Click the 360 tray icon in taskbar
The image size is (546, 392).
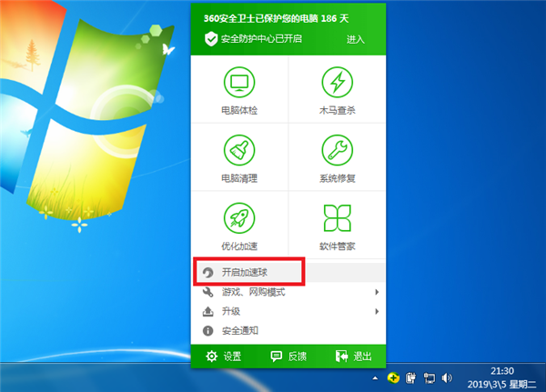click(x=393, y=377)
